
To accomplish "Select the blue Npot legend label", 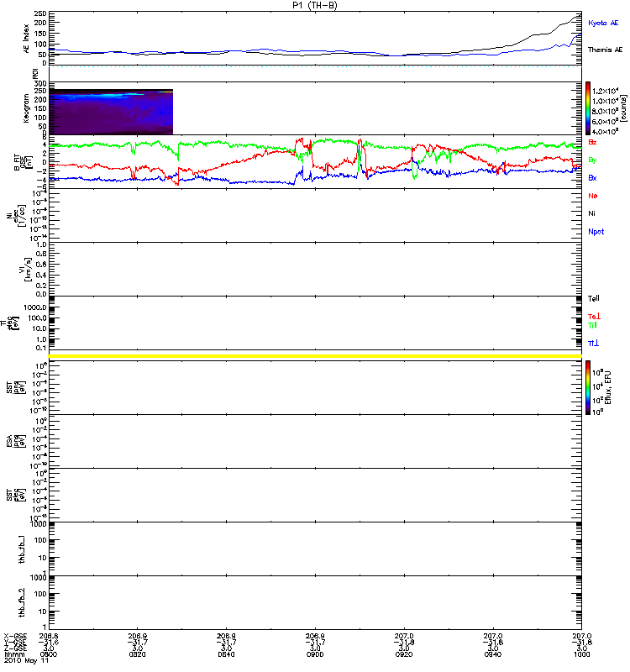I will [x=596, y=232].
